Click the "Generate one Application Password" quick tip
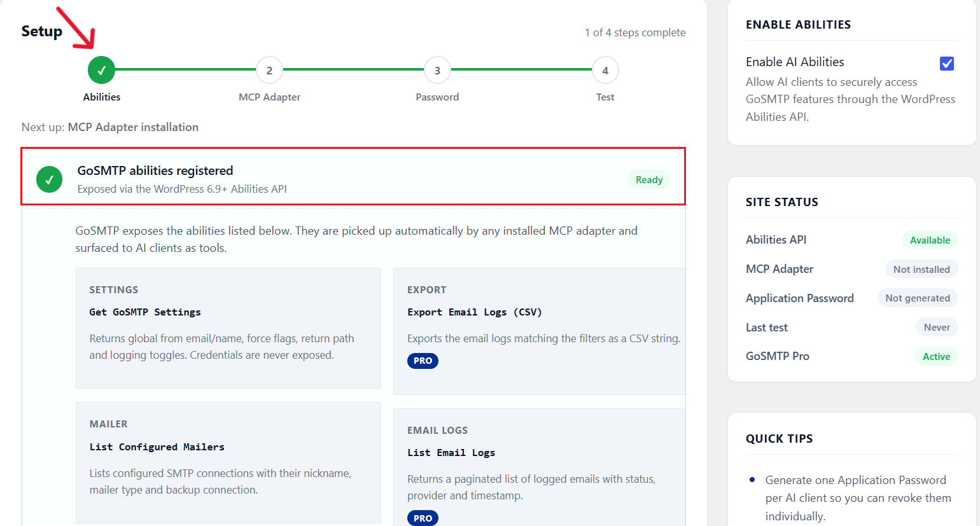The width and height of the screenshot is (980, 526). pos(858,498)
